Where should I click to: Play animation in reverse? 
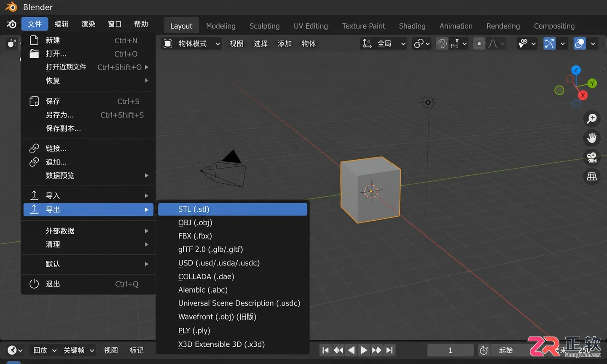tap(351, 350)
